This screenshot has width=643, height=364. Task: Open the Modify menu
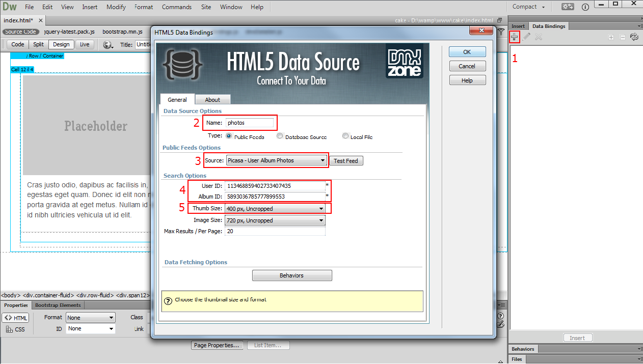pyautogui.click(x=116, y=7)
